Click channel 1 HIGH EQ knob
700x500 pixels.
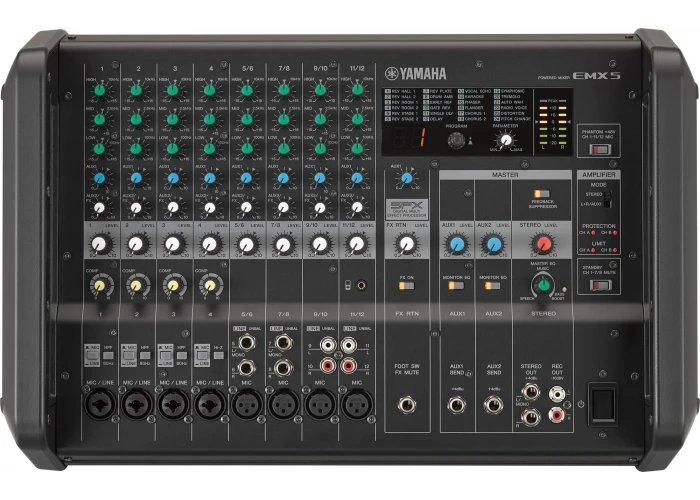[x=100, y=90]
